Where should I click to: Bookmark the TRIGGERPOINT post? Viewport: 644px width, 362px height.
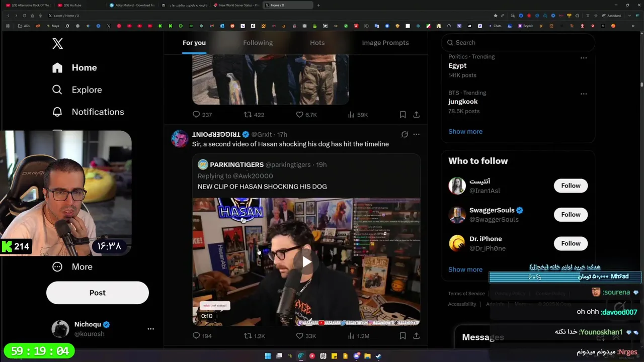point(403,336)
